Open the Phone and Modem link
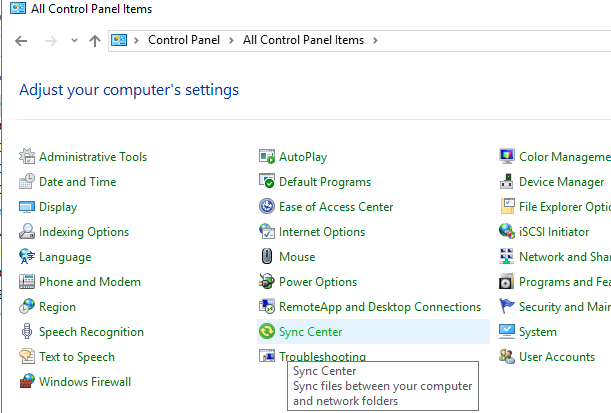This screenshot has height=413, width=611. 90,281
